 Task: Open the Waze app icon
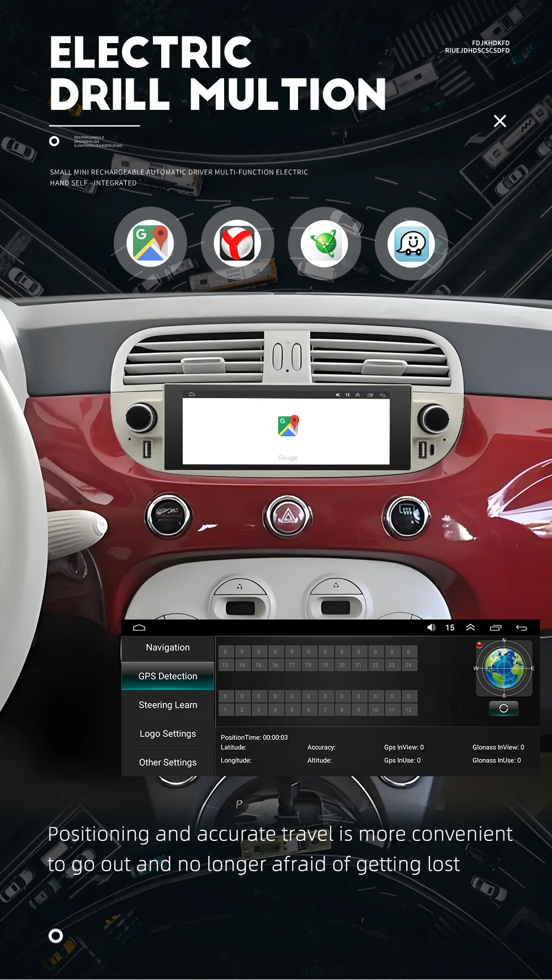(x=411, y=243)
